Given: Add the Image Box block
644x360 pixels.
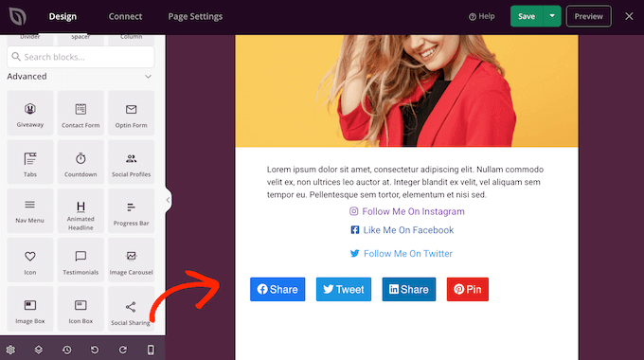Looking at the screenshot, I should (x=30, y=309).
